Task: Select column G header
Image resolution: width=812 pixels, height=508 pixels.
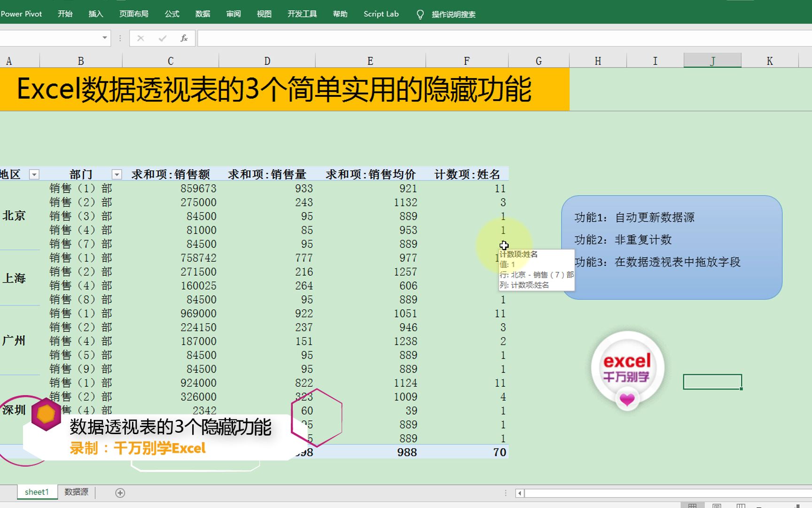Action: [539, 61]
